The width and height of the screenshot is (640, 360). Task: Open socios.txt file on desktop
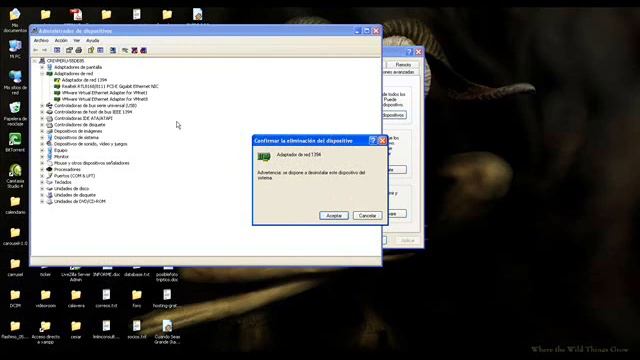(x=137, y=326)
